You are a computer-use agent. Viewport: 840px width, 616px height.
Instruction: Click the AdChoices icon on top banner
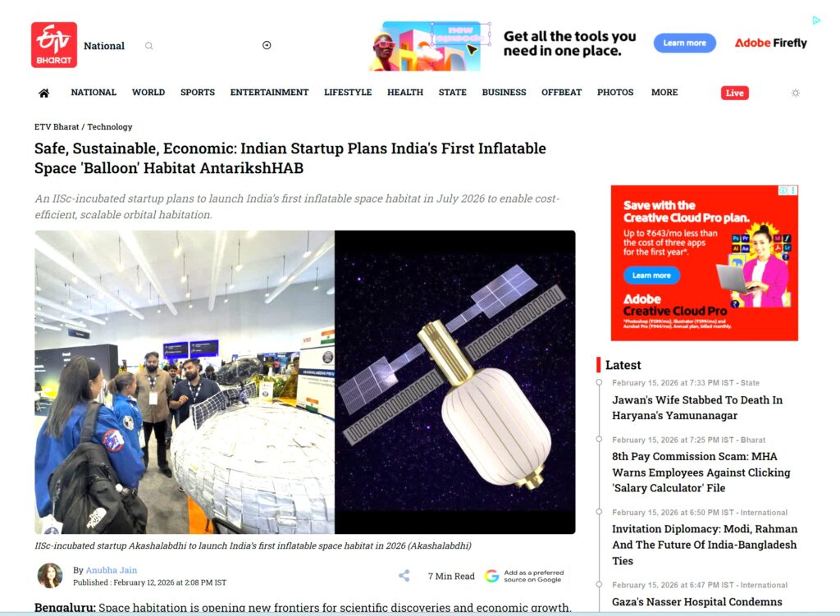point(816,21)
